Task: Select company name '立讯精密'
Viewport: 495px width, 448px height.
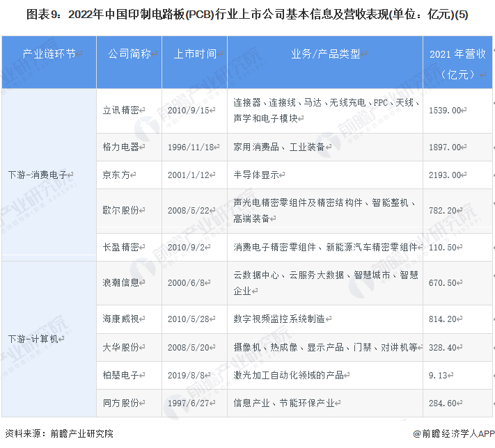Action: click(x=121, y=110)
